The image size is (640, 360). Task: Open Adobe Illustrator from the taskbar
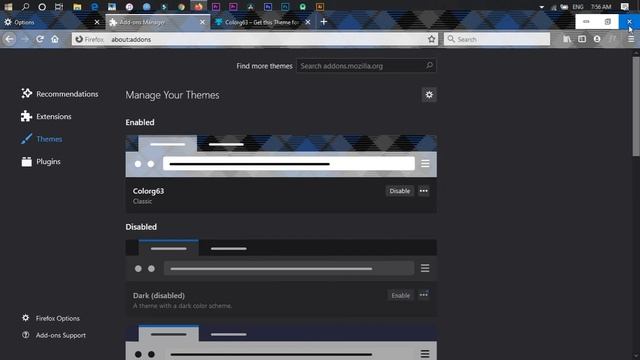(x=320, y=7)
